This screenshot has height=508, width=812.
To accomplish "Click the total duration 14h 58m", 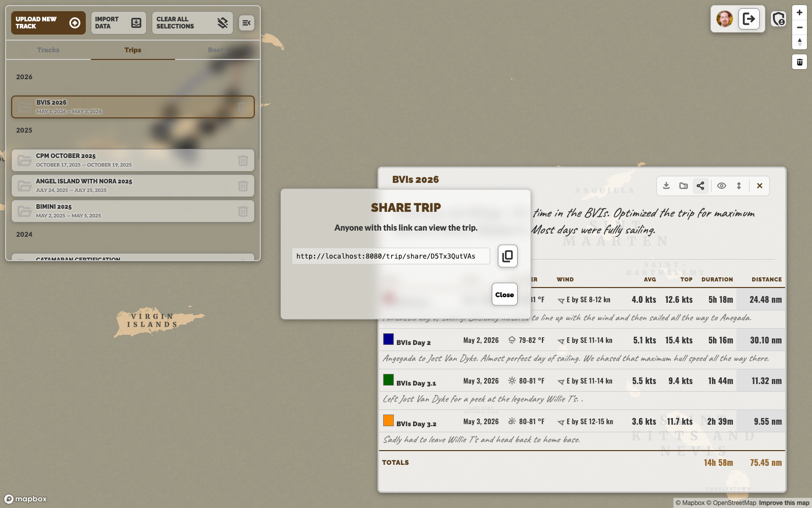I will [718, 463].
